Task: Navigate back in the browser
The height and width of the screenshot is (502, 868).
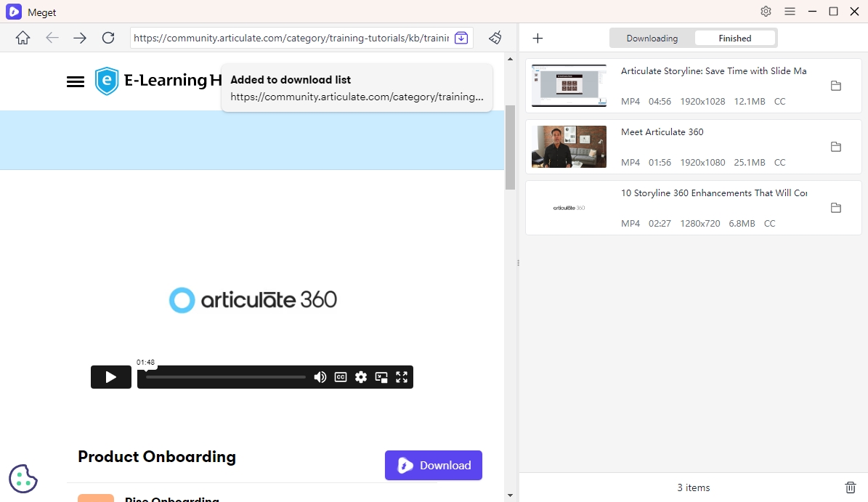Action: [x=52, y=38]
